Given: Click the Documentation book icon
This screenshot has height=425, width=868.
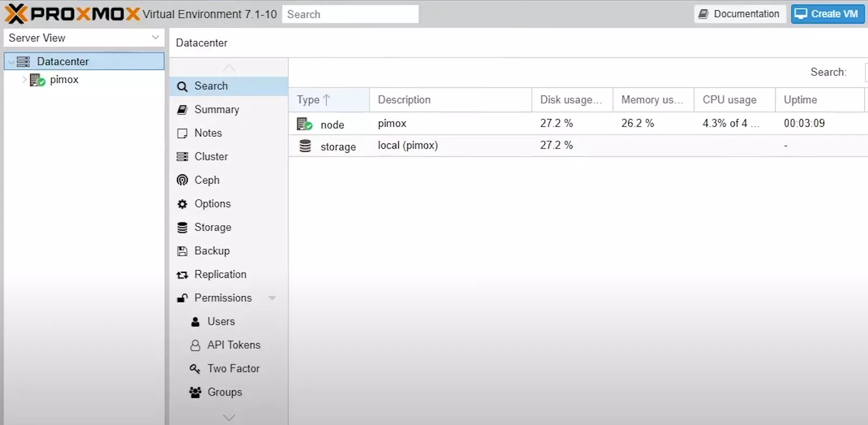Looking at the screenshot, I should click(703, 14).
